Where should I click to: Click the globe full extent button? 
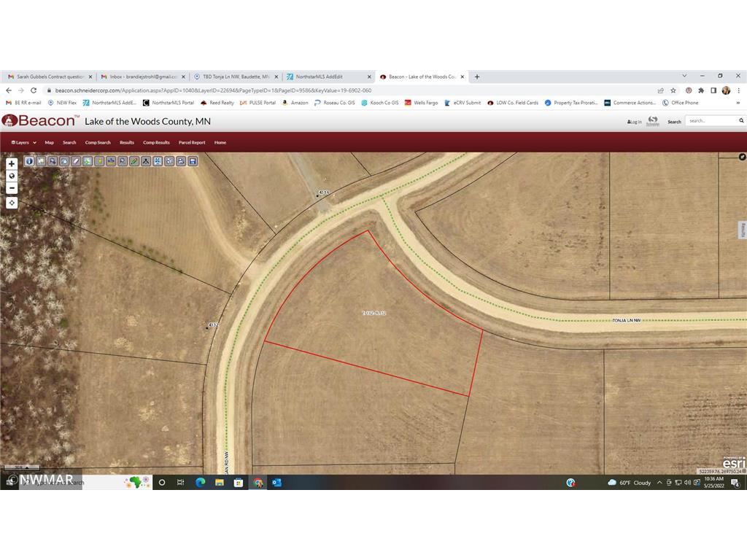point(12,176)
